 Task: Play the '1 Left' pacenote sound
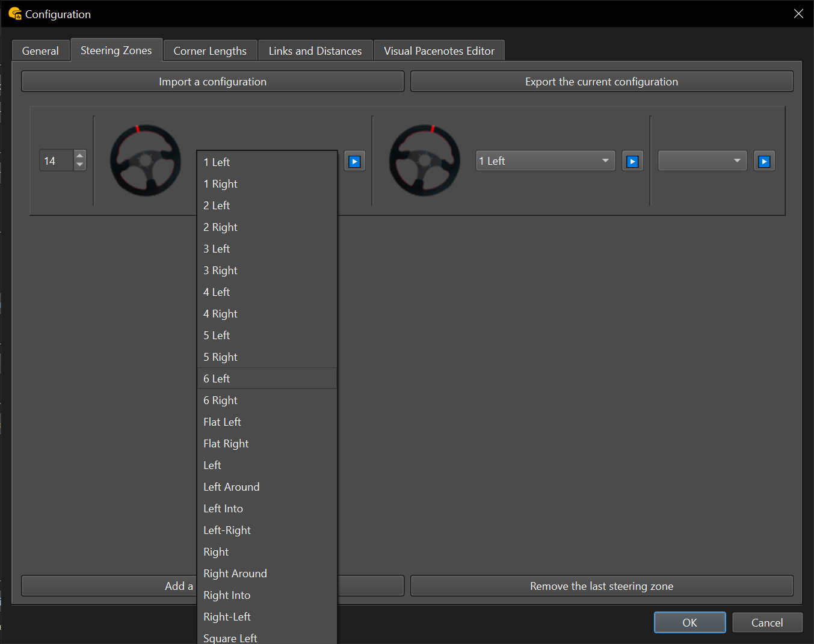(632, 161)
